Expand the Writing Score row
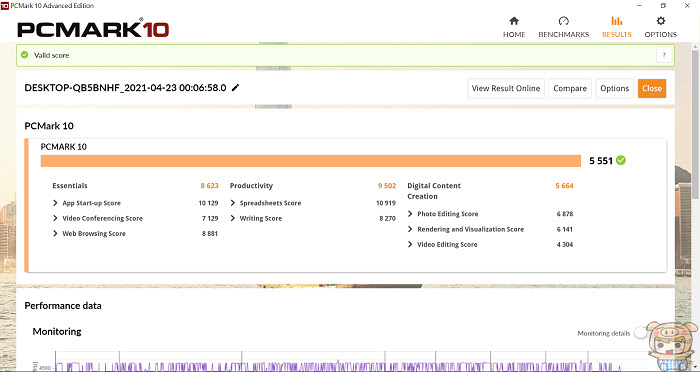The image size is (700, 372). [233, 218]
